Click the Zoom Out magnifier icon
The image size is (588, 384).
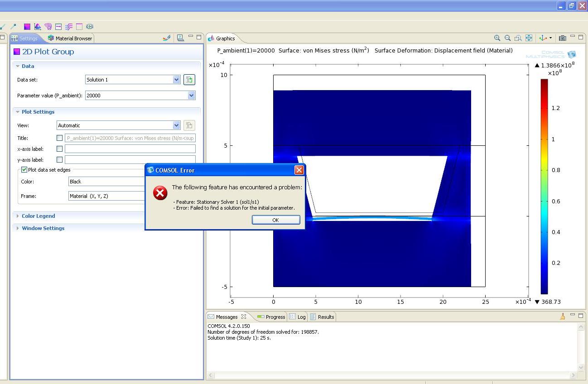[x=507, y=38]
